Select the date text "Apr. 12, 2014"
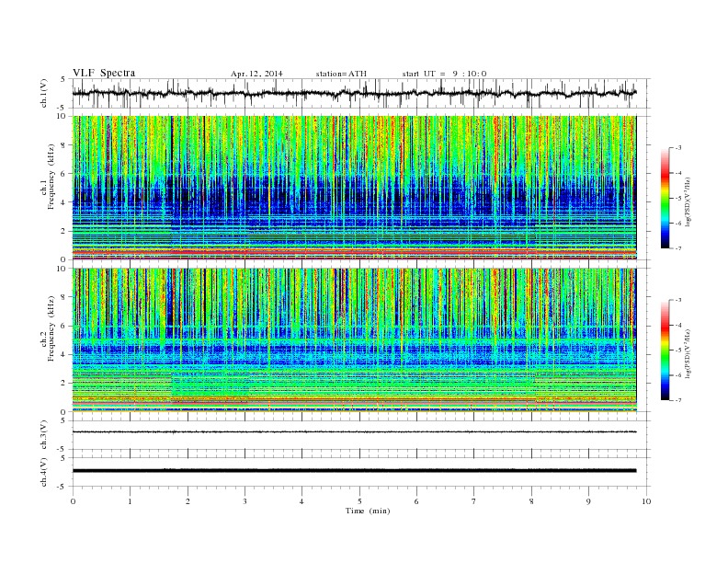728x563 pixels. (256, 74)
